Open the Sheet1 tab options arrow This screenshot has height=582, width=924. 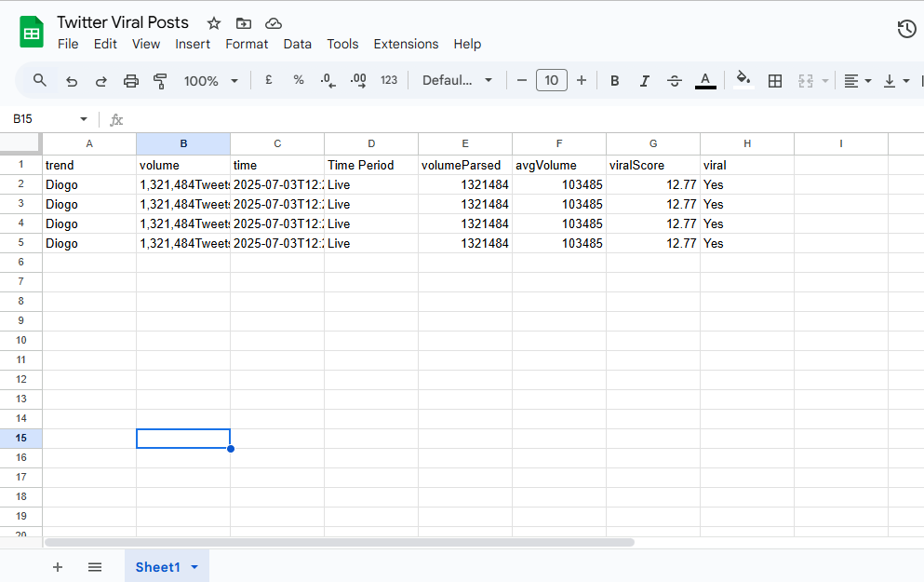194,567
